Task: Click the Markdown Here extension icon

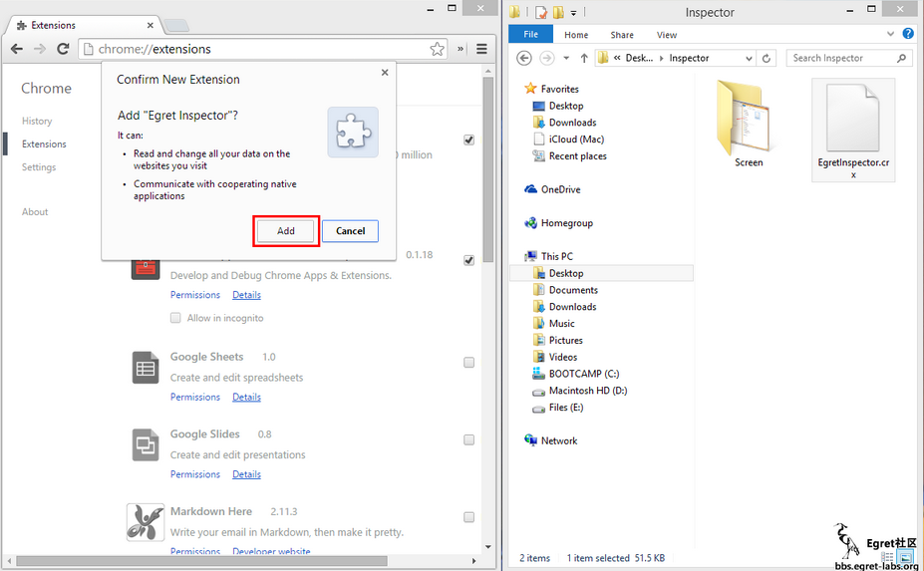Action: 145,522
